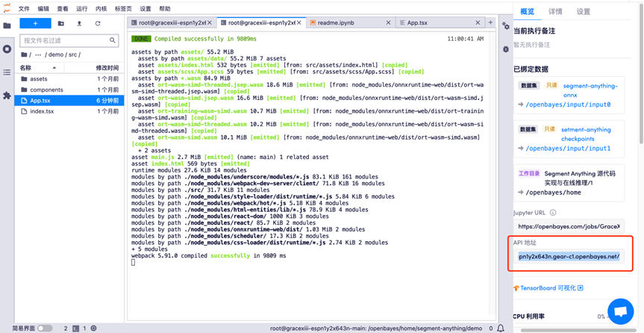Screen dimensions: 644x333
Task: Click the terminal cursor line
Action: click(133, 262)
